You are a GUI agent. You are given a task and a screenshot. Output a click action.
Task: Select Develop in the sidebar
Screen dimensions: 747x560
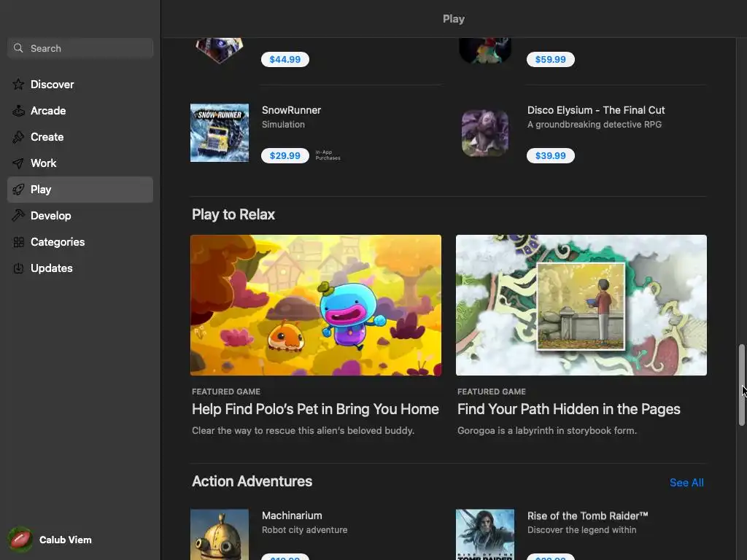pyautogui.click(x=80, y=216)
